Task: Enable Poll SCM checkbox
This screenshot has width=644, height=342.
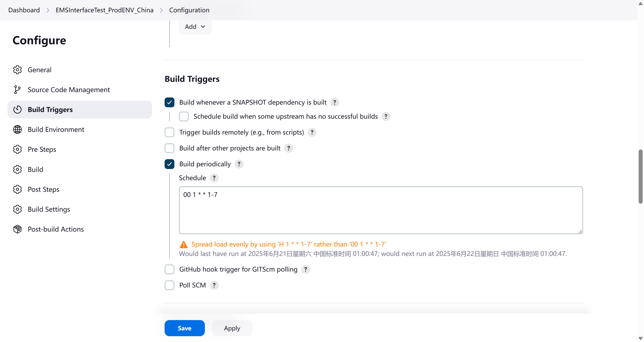Action: click(x=169, y=285)
